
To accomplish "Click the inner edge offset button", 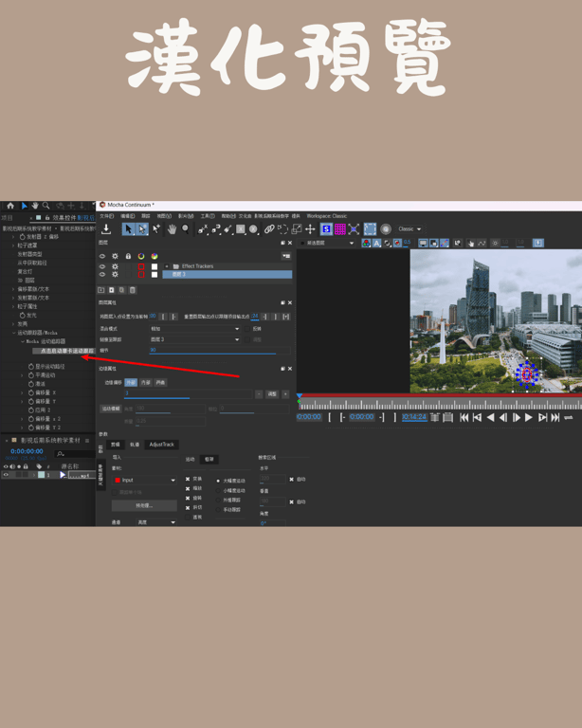I will point(146,383).
